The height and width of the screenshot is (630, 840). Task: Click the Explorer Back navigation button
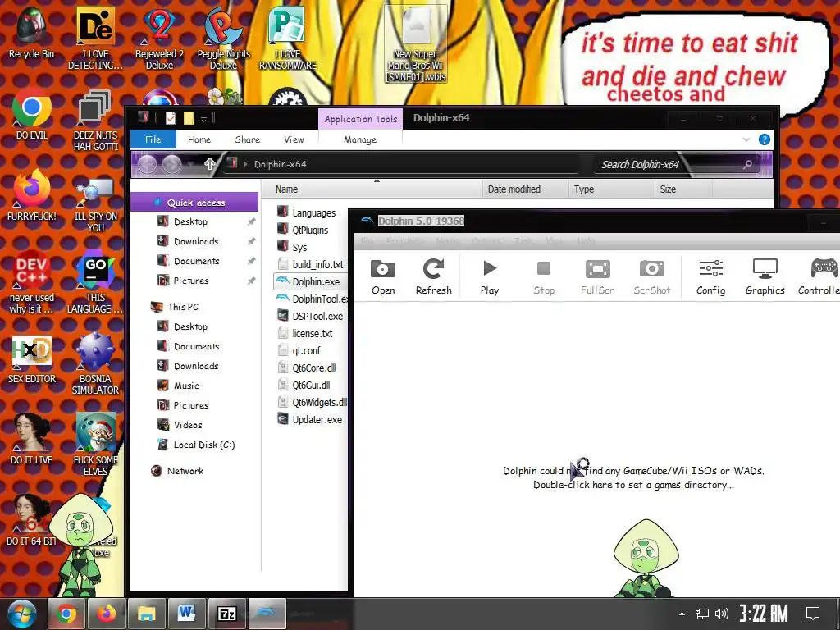coord(147,164)
